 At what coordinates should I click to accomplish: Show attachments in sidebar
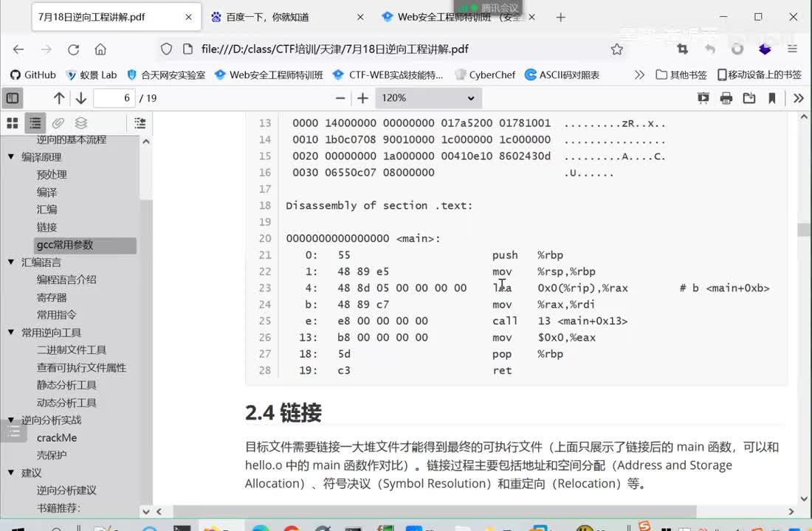click(58, 123)
